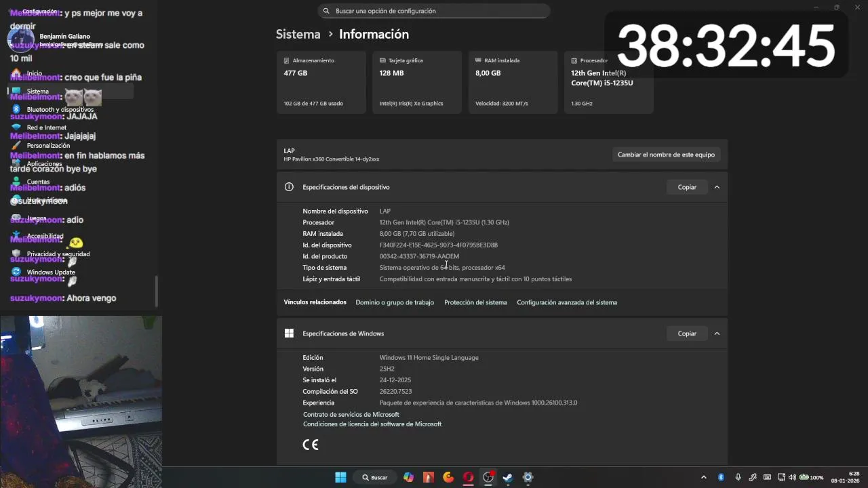The image size is (868, 488).
Task: Click Cambiar el nombre de este equipo
Action: pos(666,155)
